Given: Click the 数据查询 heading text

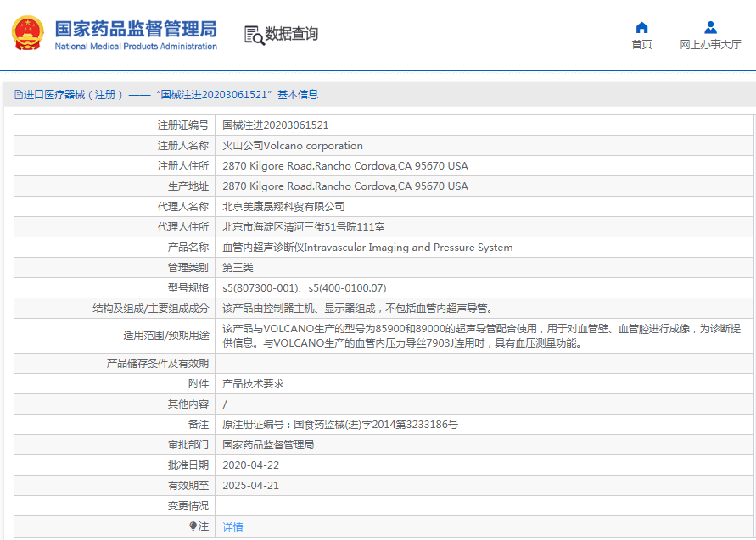Looking at the screenshot, I should (x=292, y=34).
